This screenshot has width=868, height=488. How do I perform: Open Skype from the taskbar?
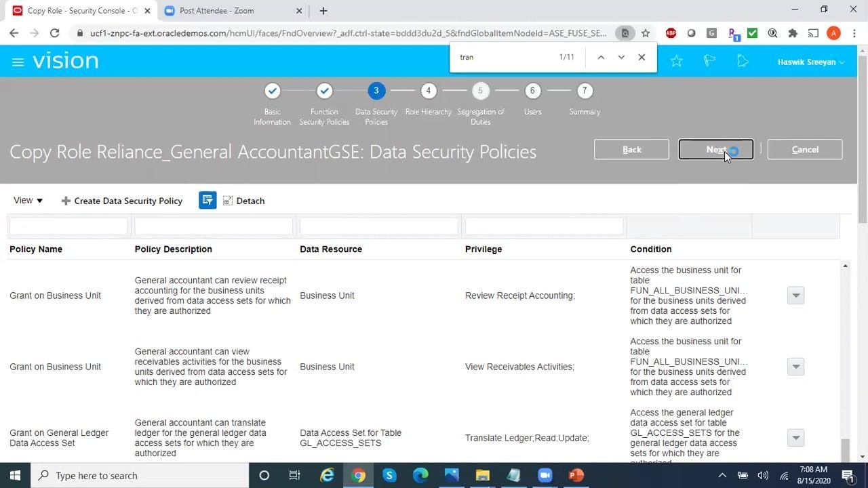tap(389, 475)
